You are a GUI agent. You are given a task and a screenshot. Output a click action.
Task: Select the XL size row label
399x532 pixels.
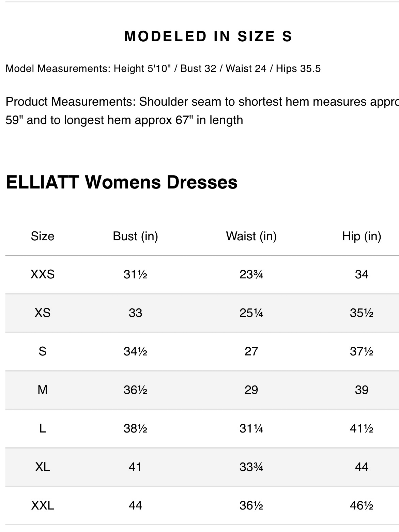(x=43, y=467)
